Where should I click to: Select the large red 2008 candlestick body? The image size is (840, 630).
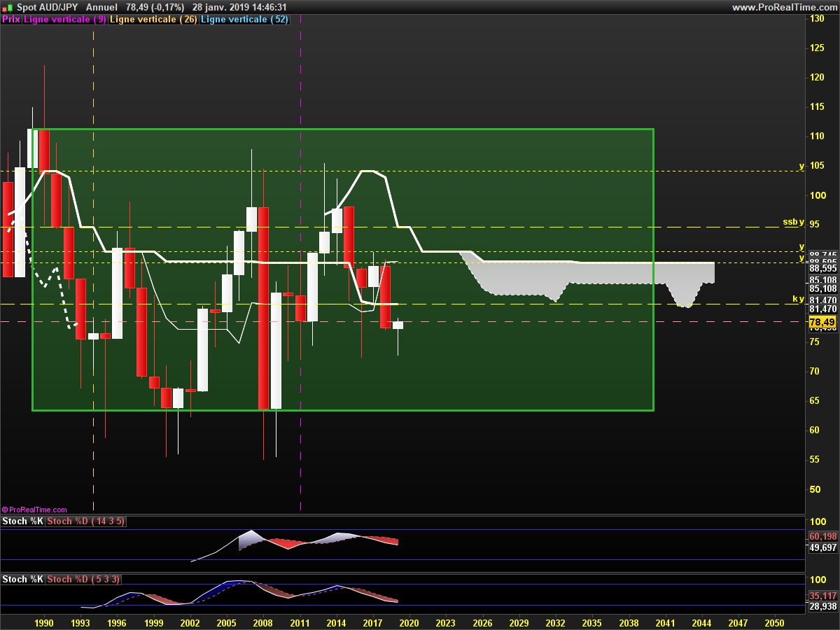[263, 308]
